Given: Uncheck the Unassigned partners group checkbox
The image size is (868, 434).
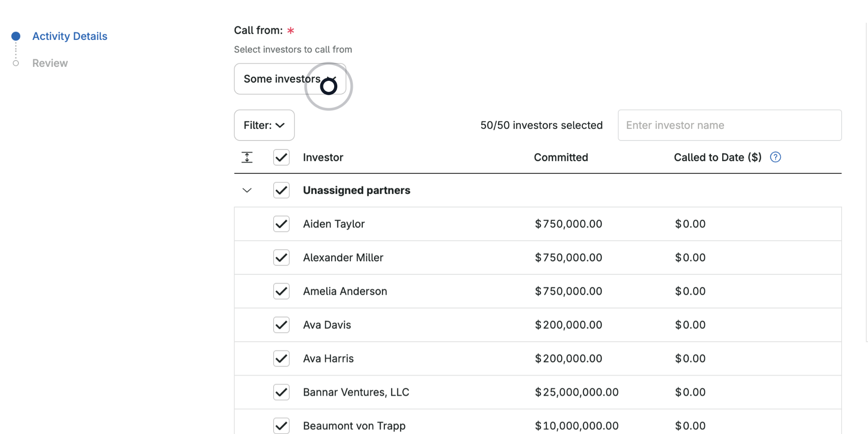Looking at the screenshot, I should tap(281, 190).
